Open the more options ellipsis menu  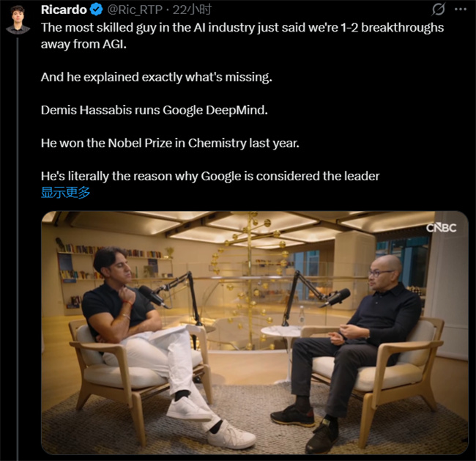click(461, 10)
